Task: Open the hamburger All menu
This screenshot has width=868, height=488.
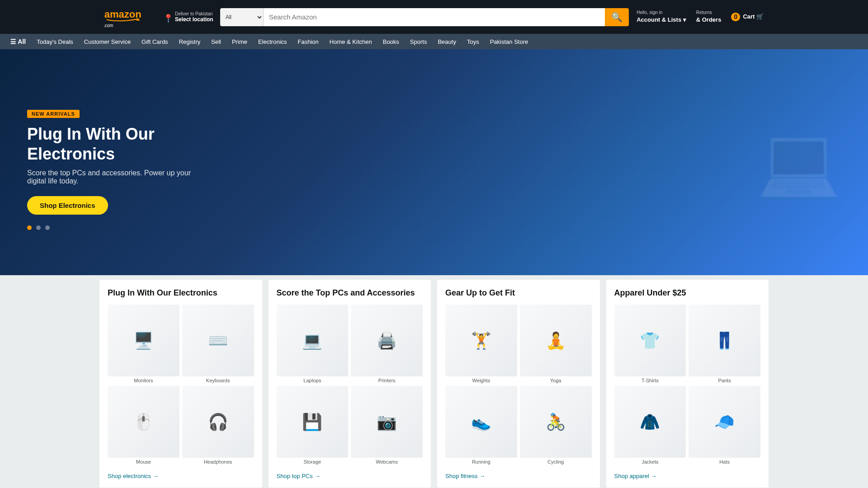Action: point(18,42)
